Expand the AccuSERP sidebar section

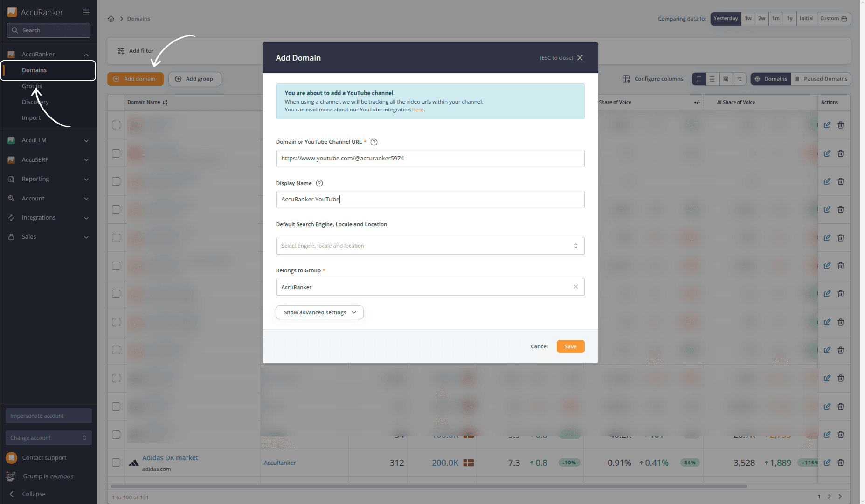click(48, 160)
